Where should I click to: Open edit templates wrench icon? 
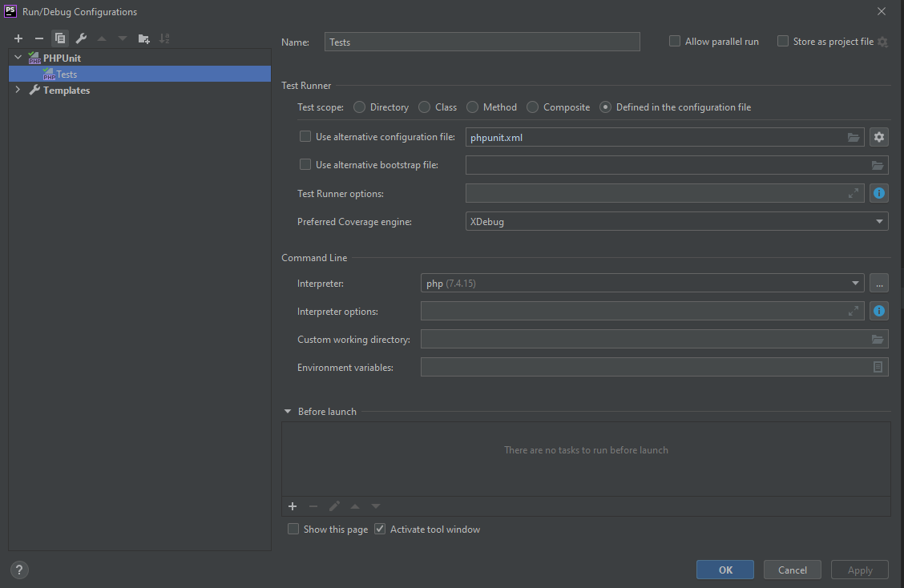pyautogui.click(x=81, y=38)
